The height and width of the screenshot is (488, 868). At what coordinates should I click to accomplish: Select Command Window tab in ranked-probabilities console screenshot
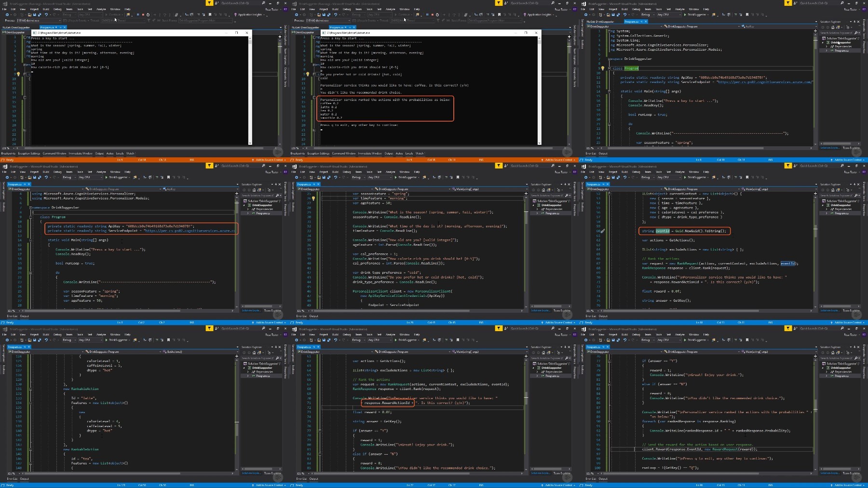pos(344,153)
